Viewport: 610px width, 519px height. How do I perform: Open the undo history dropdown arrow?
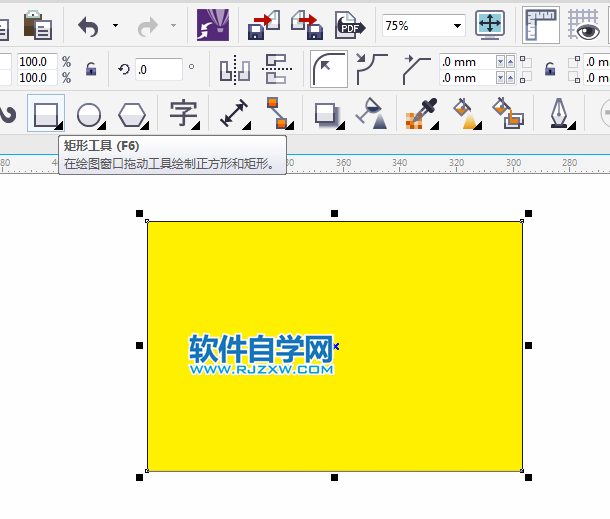(115, 26)
